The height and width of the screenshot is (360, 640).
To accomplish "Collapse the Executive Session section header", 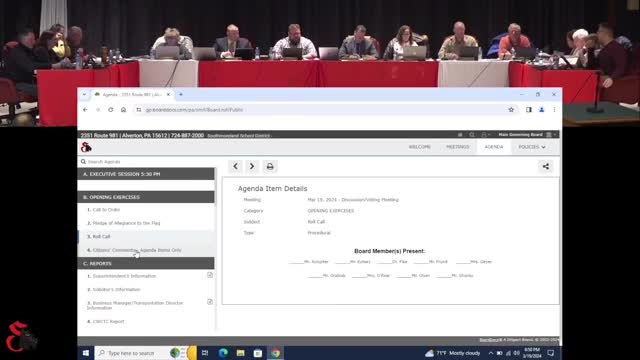I will tap(146, 174).
